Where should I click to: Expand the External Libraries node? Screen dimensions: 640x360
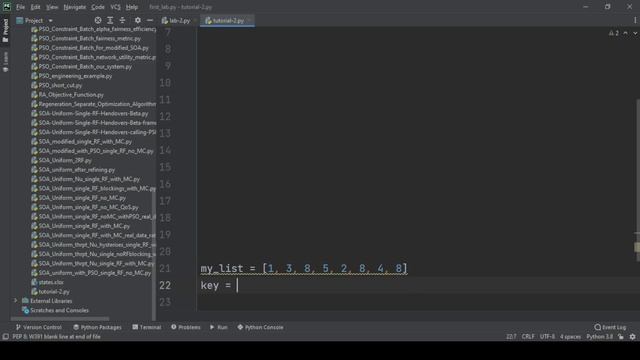(16, 301)
